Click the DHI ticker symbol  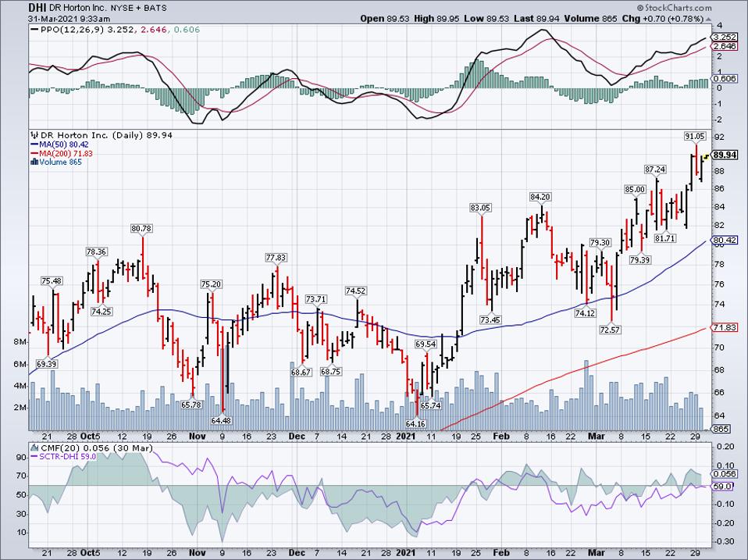[x=37, y=8]
